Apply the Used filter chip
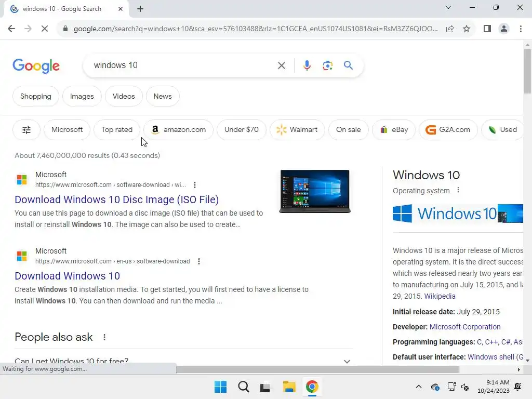Viewport: 532px width, 399px height. [502, 129]
